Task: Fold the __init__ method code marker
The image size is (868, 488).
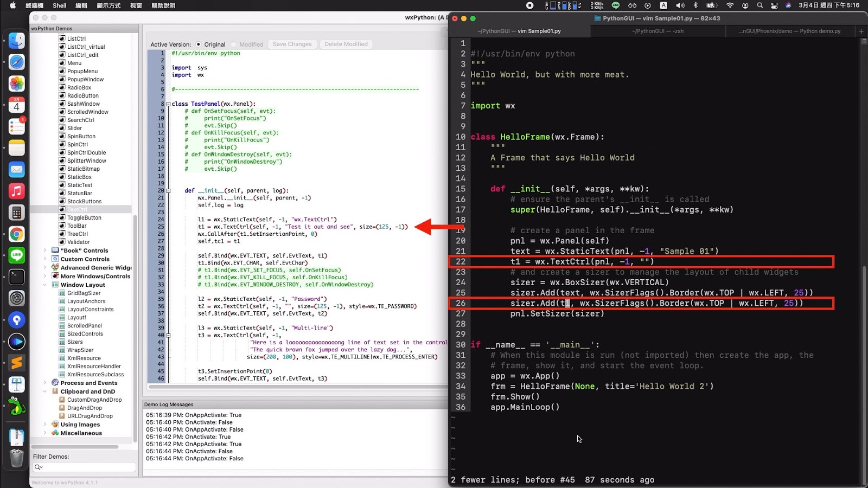Action: pyautogui.click(x=168, y=191)
